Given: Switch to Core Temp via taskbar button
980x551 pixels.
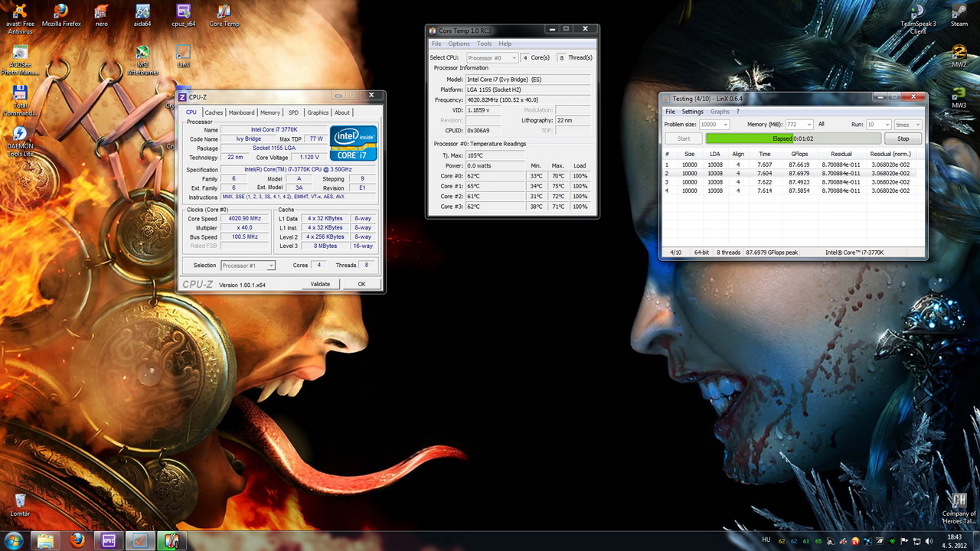Looking at the screenshot, I should [x=171, y=540].
